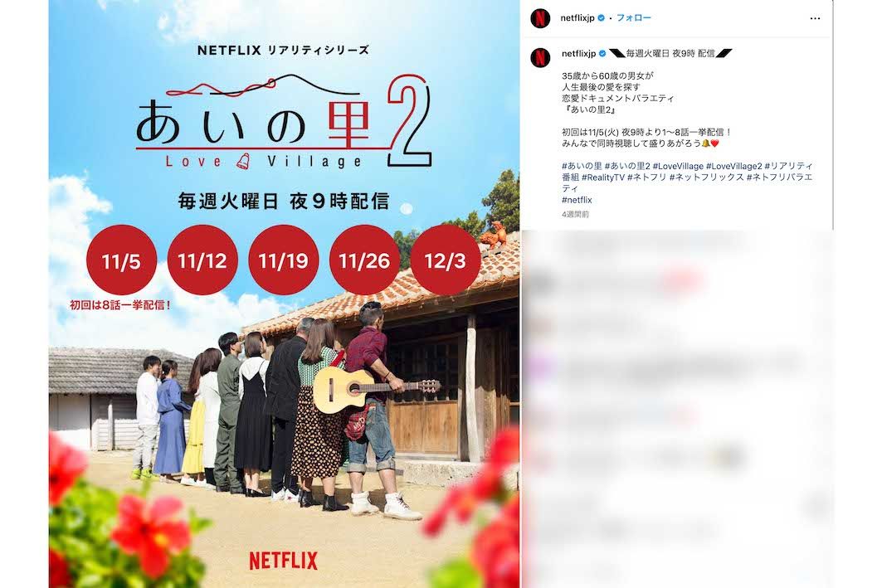Open the netflixjp profile avatar in header
882x588 pixels.
(540, 18)
